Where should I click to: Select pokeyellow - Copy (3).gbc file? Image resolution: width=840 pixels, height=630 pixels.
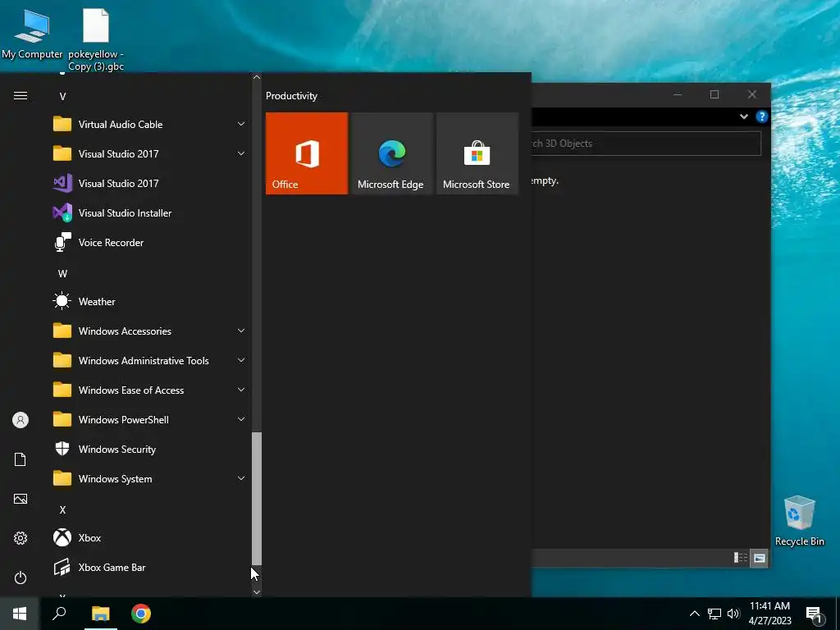(96, 39)
